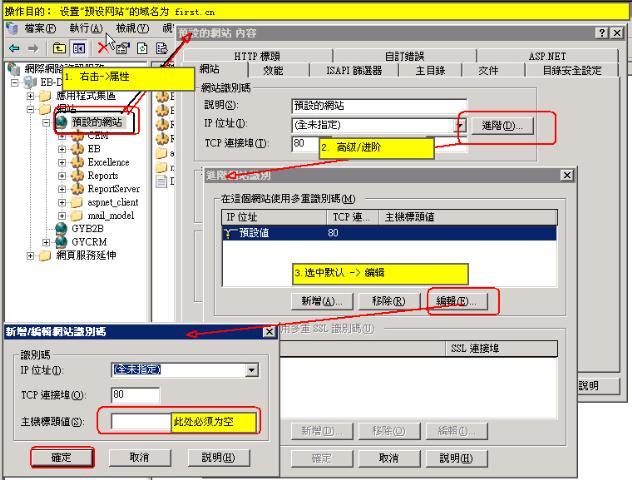This screenshot has width=632, height=480.
Task: Switch to the 文件 tab
Action: (x=488, y=71)
